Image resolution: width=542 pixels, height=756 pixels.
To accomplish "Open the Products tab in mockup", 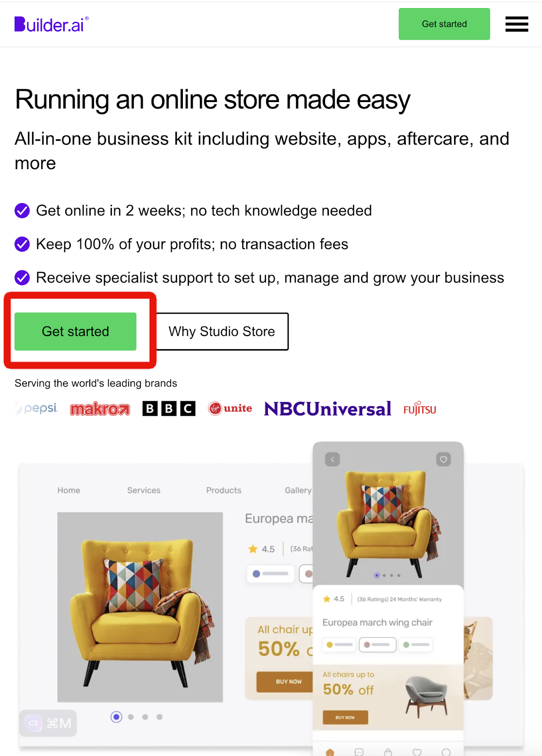I will coord(224,490).
